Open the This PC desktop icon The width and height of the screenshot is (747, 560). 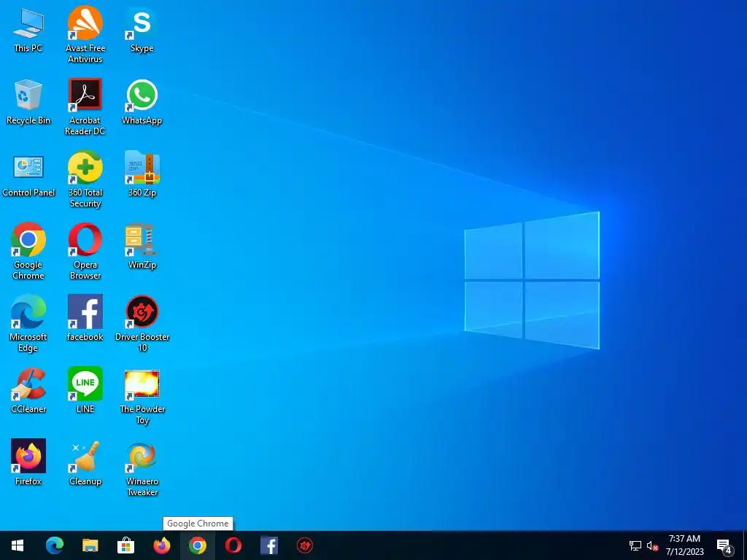pos(28,30)
